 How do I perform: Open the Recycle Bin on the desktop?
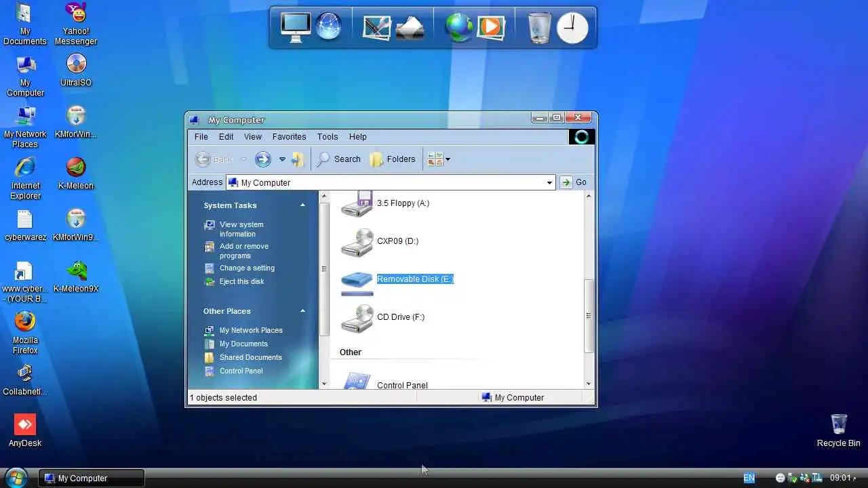pos(838,431)
